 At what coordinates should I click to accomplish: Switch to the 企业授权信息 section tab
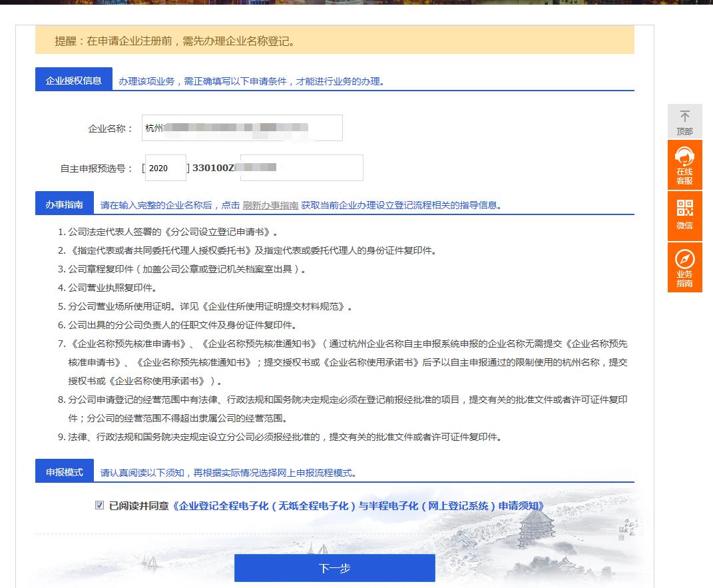(x=73, y=78)
